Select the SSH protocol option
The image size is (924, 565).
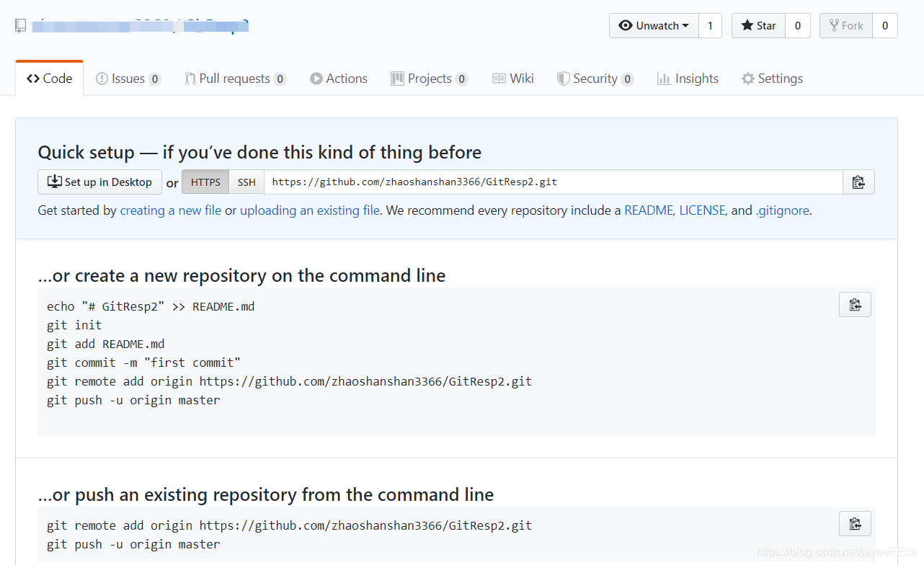[246, 182]
